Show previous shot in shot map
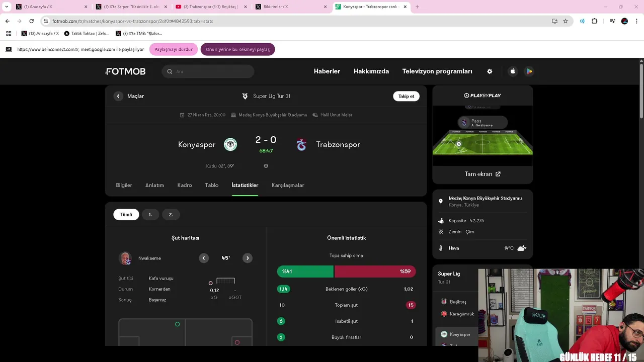Image resolution: width=644 pixels, height=362 pixels. tap(204, 258)
